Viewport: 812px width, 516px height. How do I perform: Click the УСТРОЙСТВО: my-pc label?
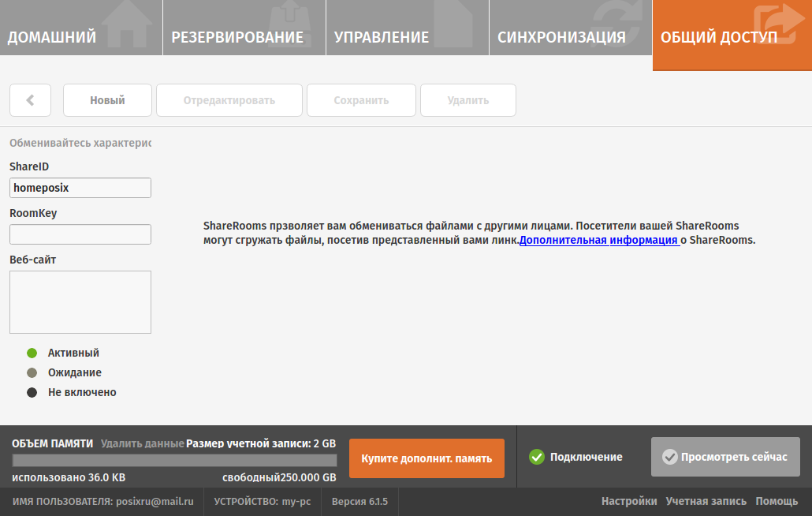click(x=263, y=502)
